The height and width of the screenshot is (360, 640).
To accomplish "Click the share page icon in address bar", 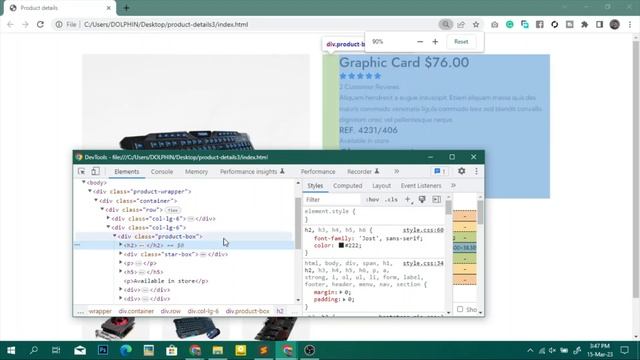I will 461,24.
